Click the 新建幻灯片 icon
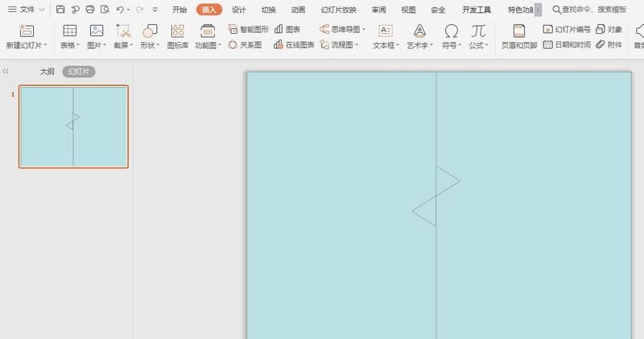The width and height of the screenshot is (644, 339). [27, 31]
